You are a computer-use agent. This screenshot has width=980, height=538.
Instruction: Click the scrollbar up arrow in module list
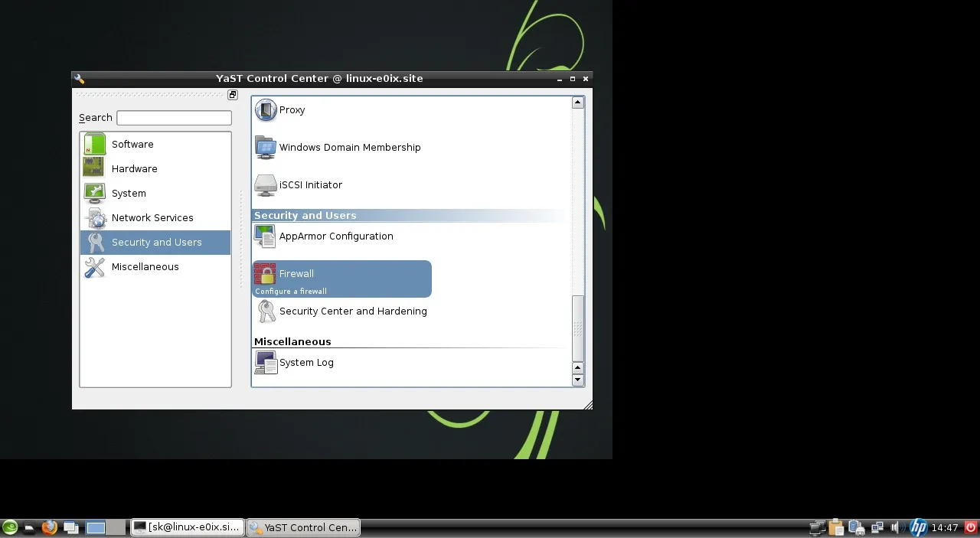tap(577, 103)
